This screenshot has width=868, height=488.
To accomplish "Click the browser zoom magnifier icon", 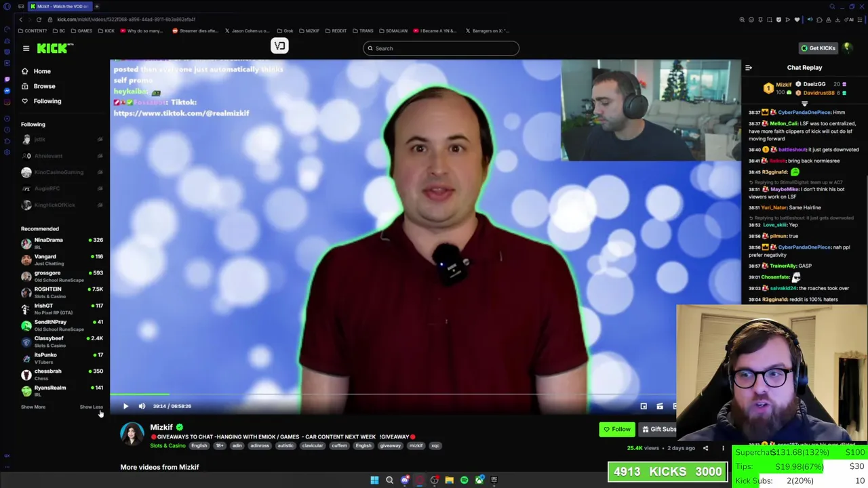I will (741, 19).
